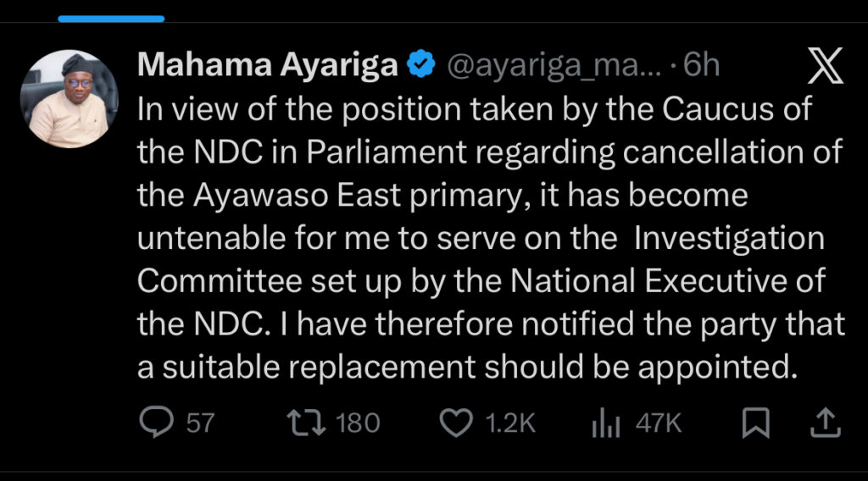Tap the share upload icon
This screenshot has height=481, width=868.
(x=826, y=423)
